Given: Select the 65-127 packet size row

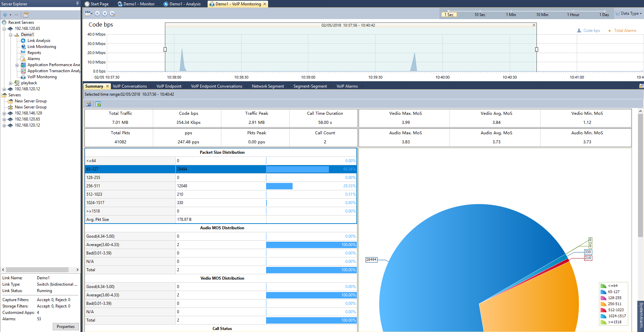Looking at the screenshot, I should tap(221, 169).
